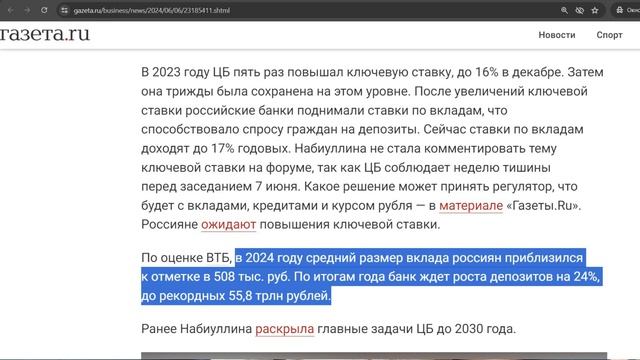Open the Спорт section
Viewport: 640px width, 360px height.
(609, 35)
